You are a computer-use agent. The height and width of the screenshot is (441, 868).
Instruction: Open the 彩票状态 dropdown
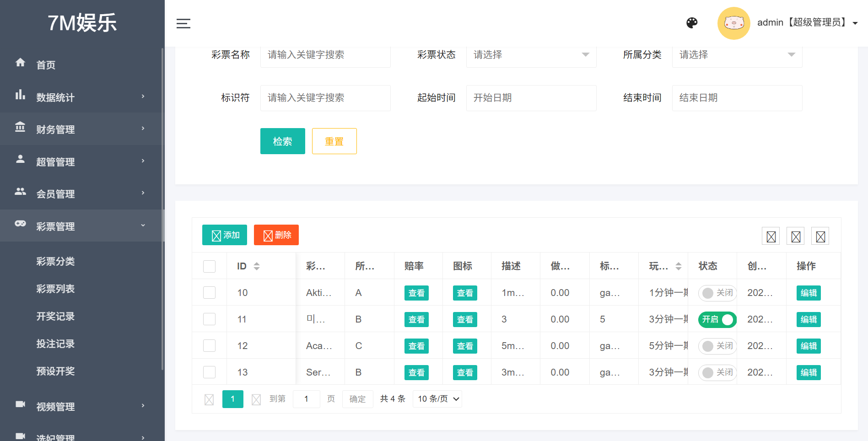(531, 55)
